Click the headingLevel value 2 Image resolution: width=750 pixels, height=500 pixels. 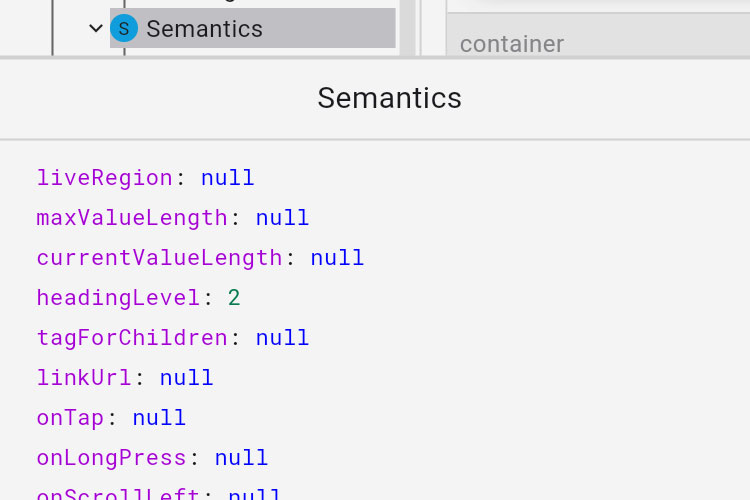click(x=234, y=298)
